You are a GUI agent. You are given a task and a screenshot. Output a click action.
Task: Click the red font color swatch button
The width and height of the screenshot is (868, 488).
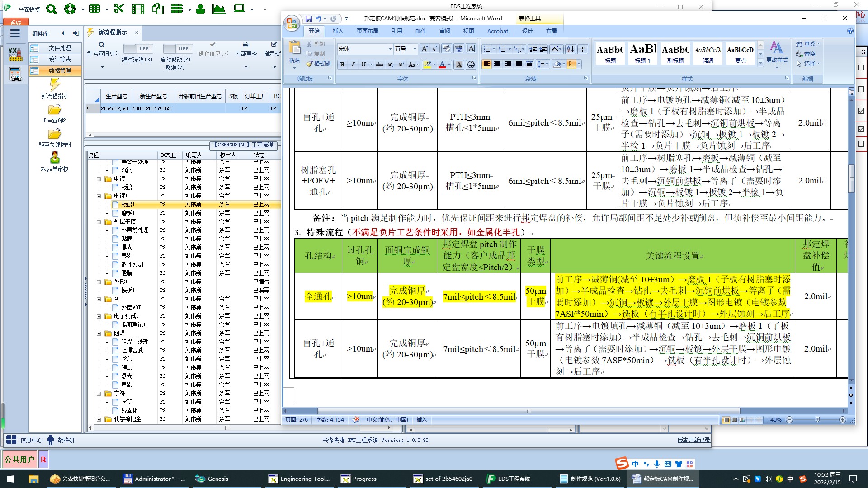[x=442, y=65]
